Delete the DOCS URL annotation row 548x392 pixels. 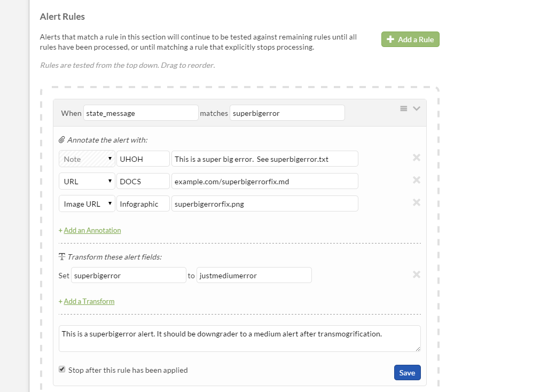(x=417, y=180)
